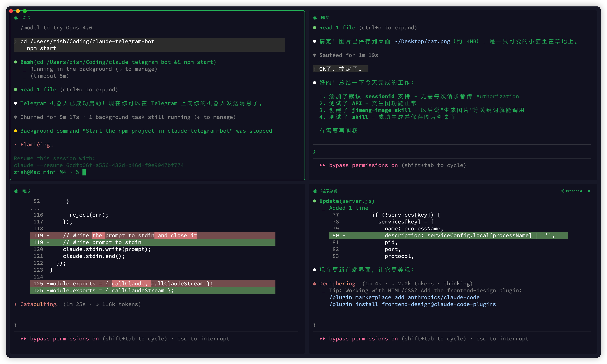This screenshot has height=364, width=607.
Task: Expand the Update(server.js) diff entry
Action: pos(347,201)
